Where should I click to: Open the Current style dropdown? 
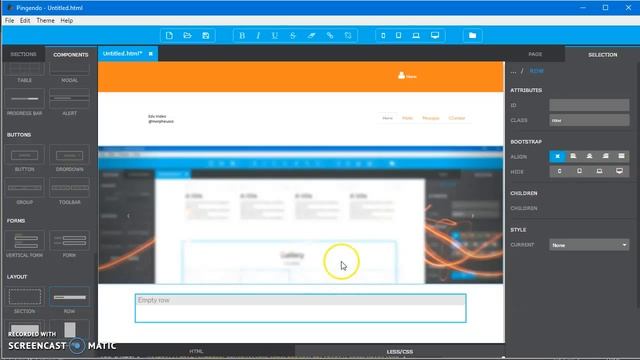click(x=589, y=245)
